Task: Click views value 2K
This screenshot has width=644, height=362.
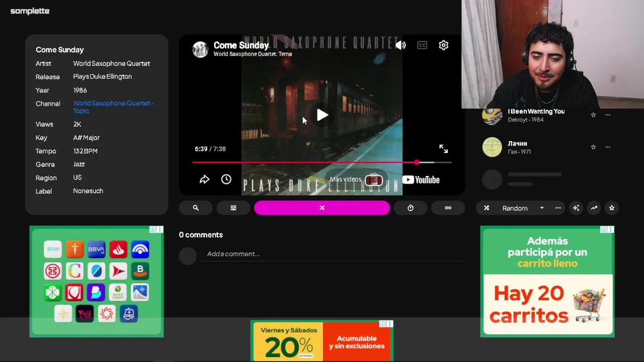Action: 77,124
